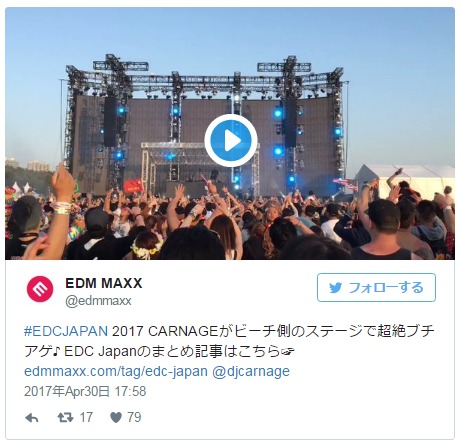Screen dimensions: 461x447
Task: Like the tweet with the heart icon
Action: 116,418
